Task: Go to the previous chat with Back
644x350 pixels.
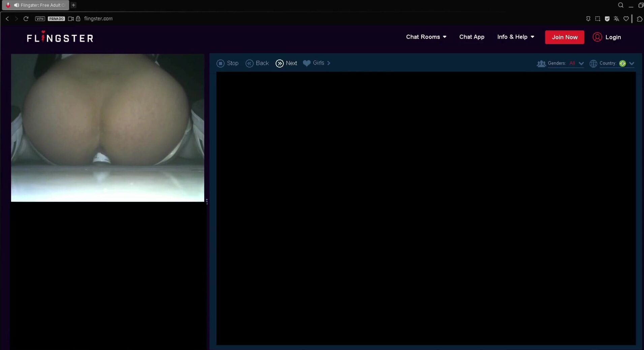Action: pos(257,63)
